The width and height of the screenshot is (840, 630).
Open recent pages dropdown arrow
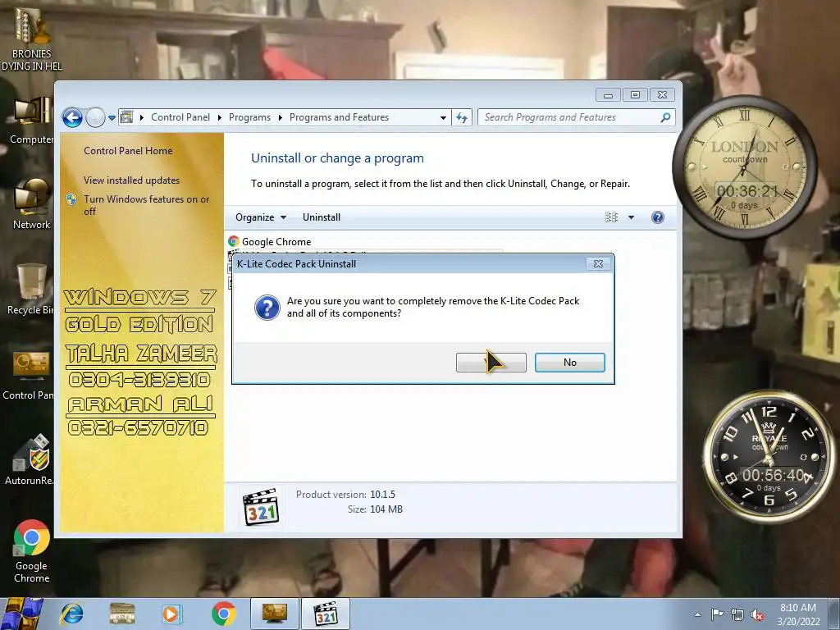[x=112, y=118]
